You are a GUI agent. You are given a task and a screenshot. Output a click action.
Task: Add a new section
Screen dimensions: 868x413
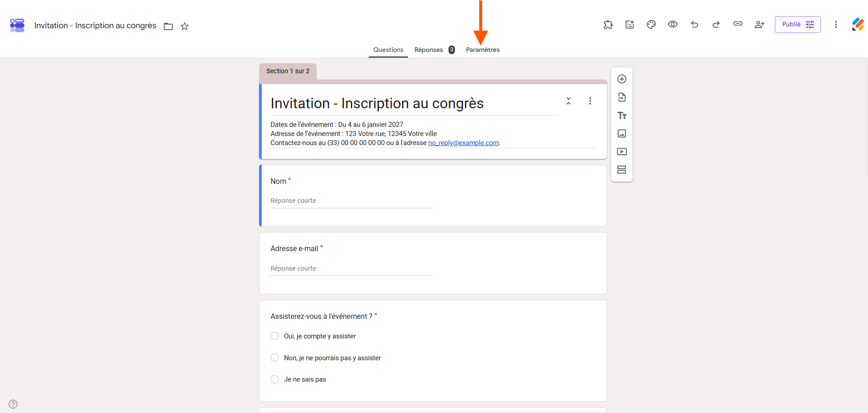(x=622, y=170)
